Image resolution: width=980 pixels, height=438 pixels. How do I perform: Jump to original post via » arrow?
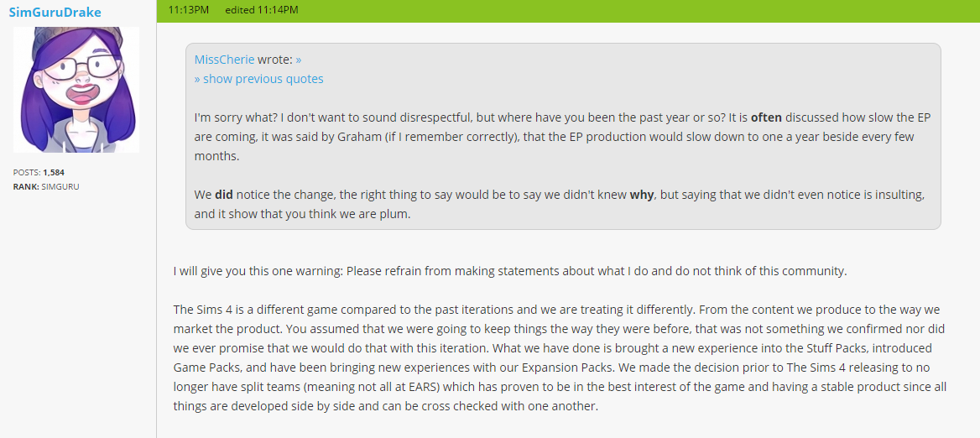299,60
